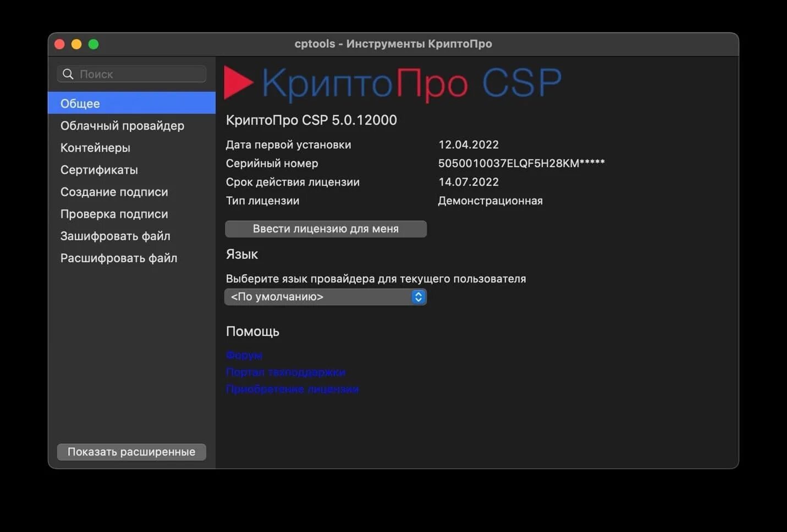Close the window with red button
Viewport: 787px width, 532px height.
(60, 44)
